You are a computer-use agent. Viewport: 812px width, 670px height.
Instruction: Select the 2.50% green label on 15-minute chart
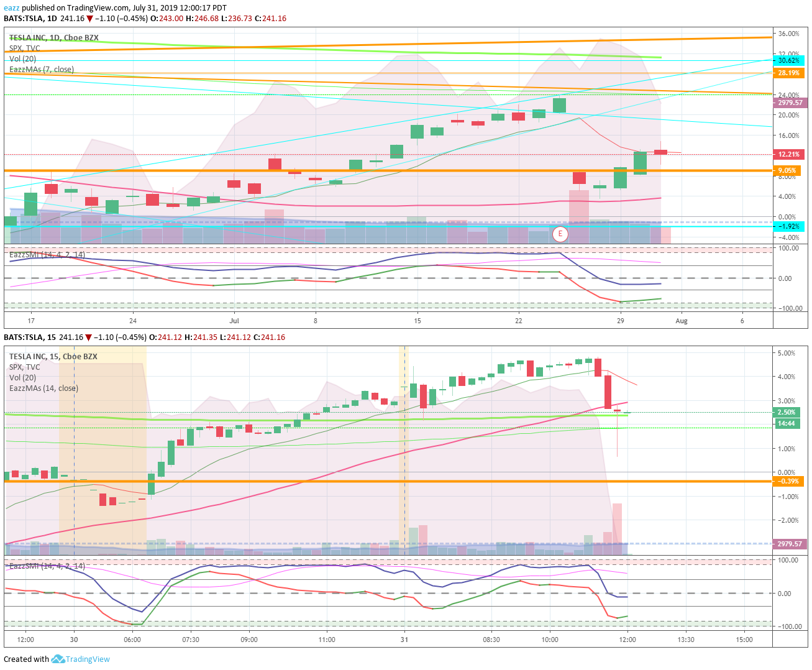click(x=787, y=412)
